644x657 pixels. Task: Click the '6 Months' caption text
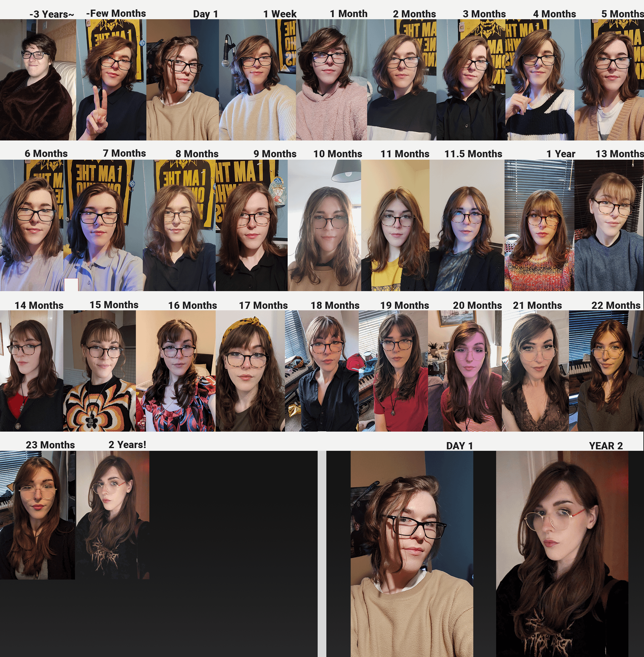pyautogui.click(x=46, y=153)
